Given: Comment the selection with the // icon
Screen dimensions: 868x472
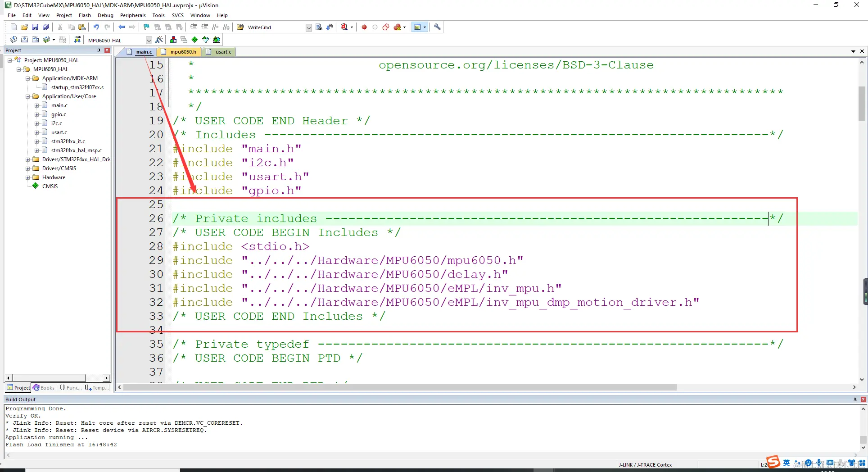Looking at the screenshot, I should pyautogui.click(x=216, y=27).
